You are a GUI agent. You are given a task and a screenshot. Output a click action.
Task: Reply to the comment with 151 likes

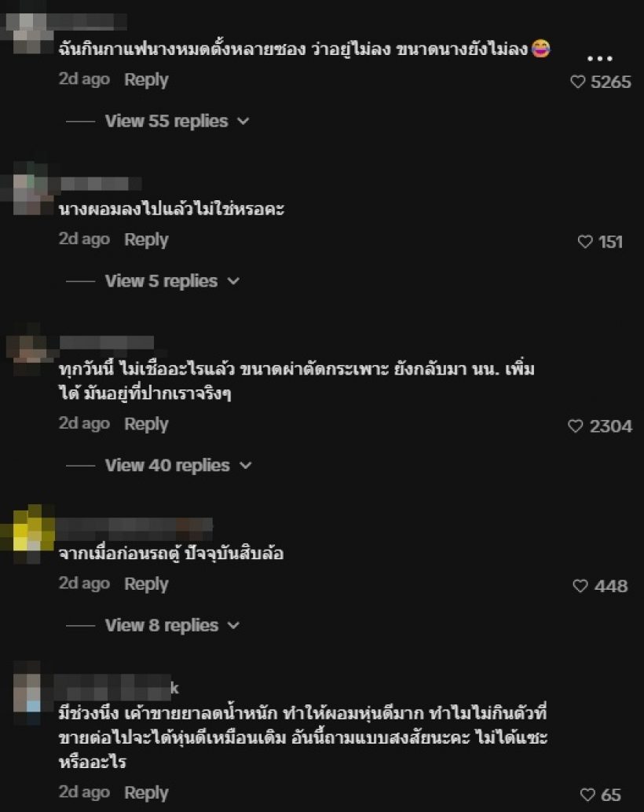(147, 240)
